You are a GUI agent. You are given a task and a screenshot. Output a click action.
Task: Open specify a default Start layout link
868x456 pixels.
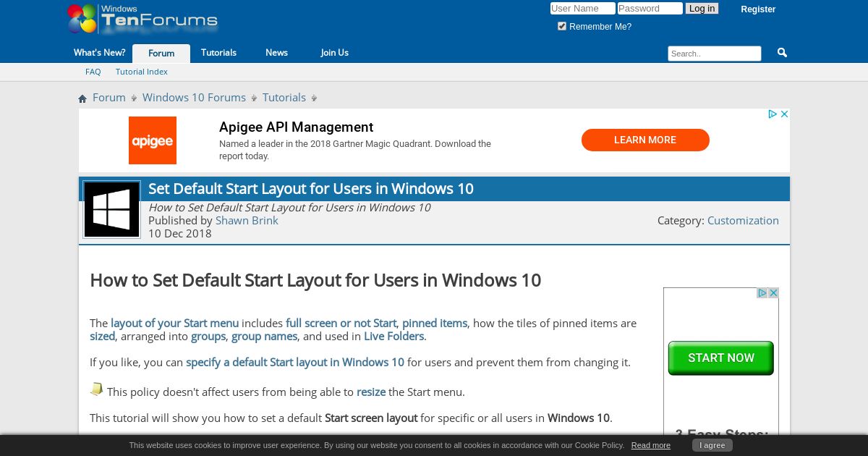295,363
